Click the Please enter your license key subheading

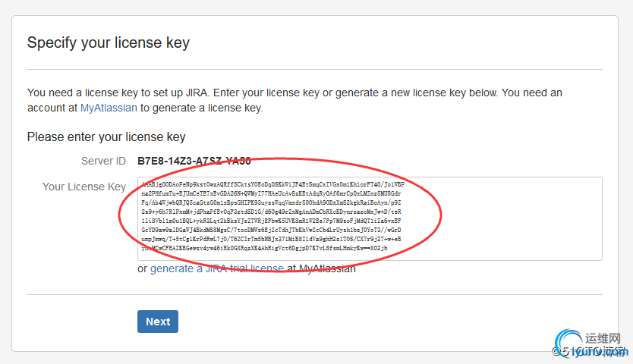[x=106, y=136]
